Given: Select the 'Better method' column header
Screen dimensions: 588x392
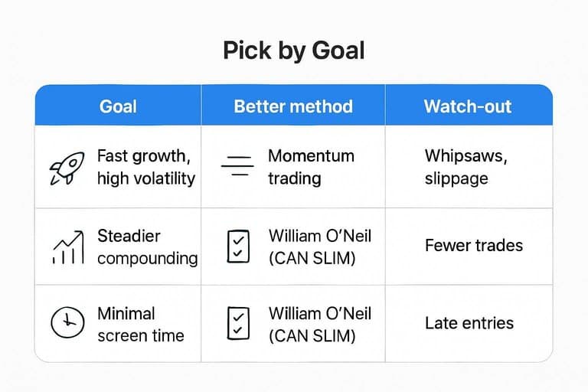Looking at the screenshot, I should [x=293, y=106].
